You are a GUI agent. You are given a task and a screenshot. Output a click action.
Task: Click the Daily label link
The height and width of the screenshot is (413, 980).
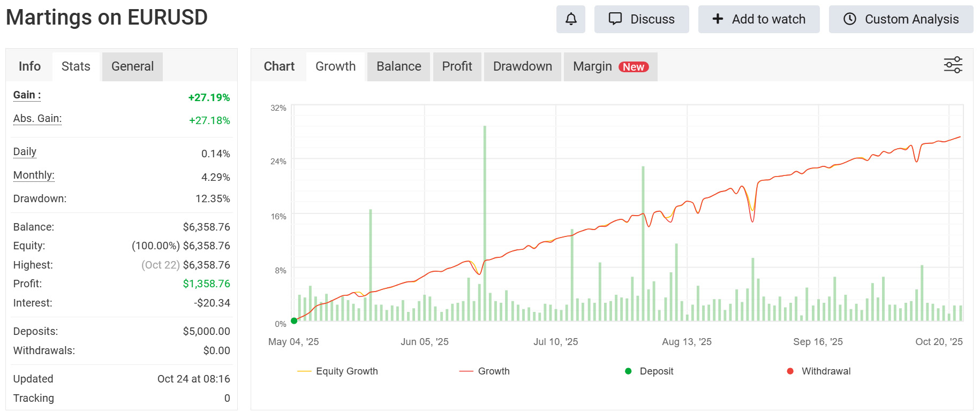pyautogui.click(x=25, y=152)
